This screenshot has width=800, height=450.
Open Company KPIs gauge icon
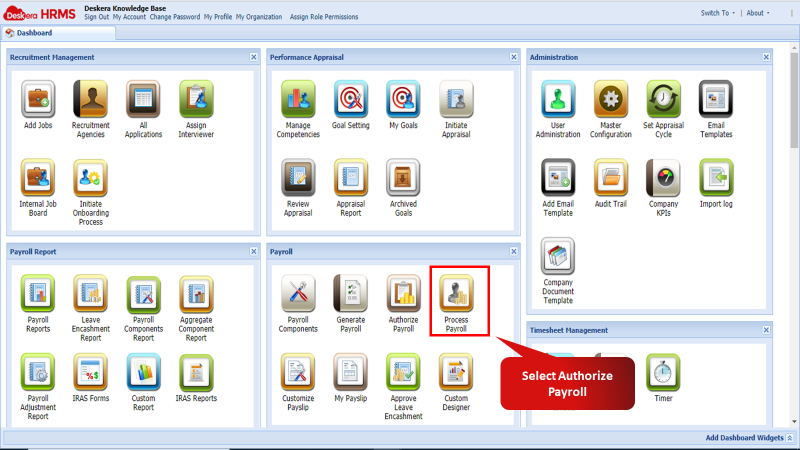click(663, 178)
